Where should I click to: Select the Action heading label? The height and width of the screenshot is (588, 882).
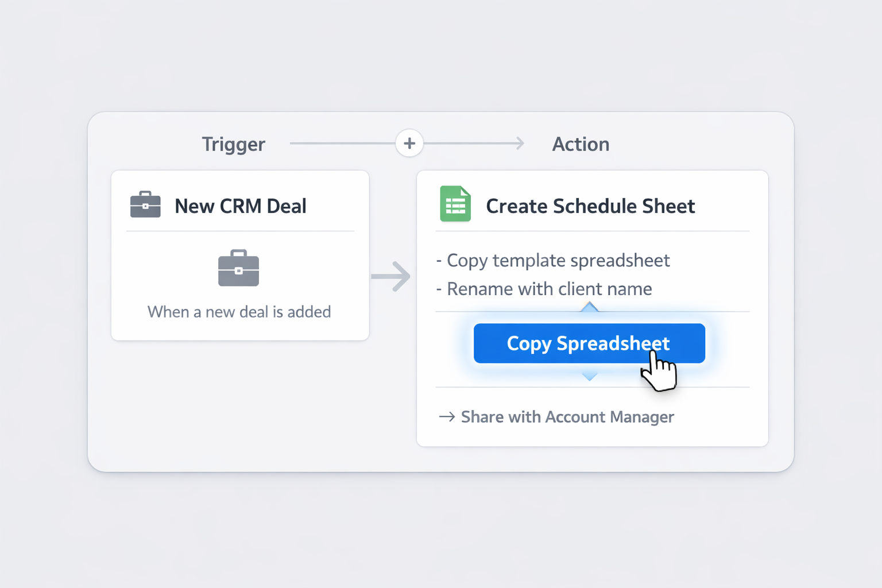point(581,144)
